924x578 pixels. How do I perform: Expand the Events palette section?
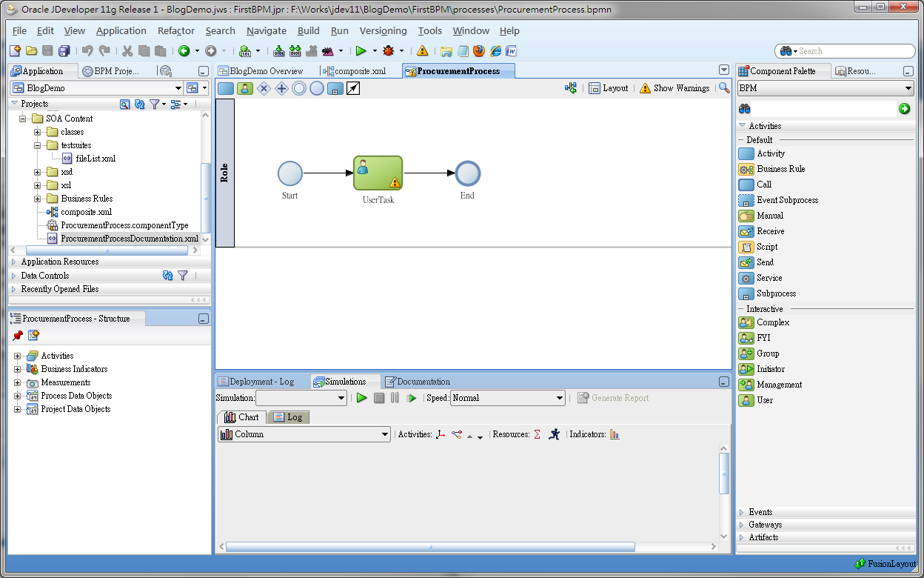tap(742, 512)
